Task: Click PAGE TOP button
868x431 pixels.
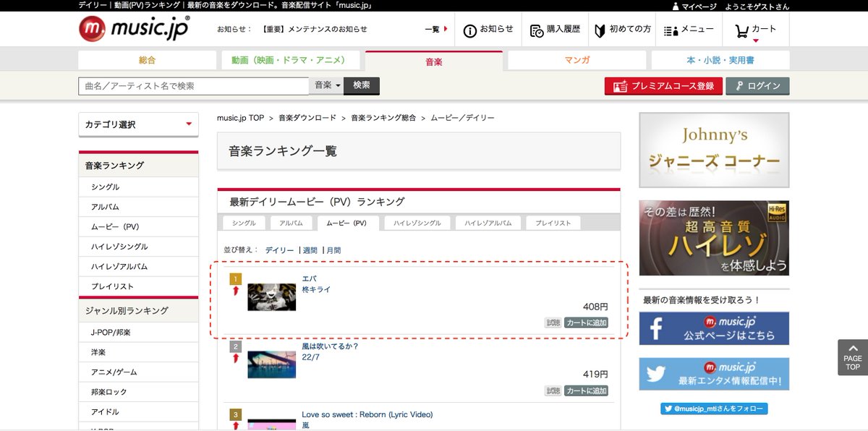Action: (853, 357)
